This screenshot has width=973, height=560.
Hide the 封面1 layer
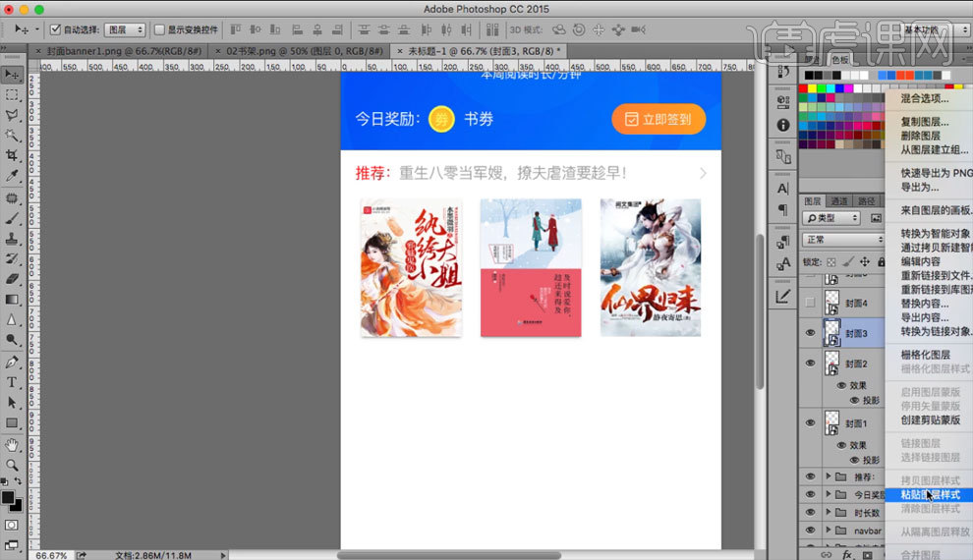coord(810,422)
